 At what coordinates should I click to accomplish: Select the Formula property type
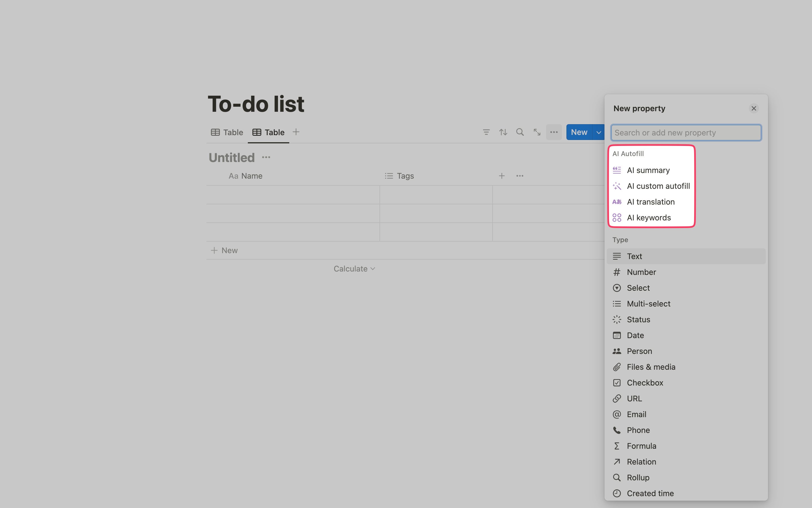click(686, 446)
